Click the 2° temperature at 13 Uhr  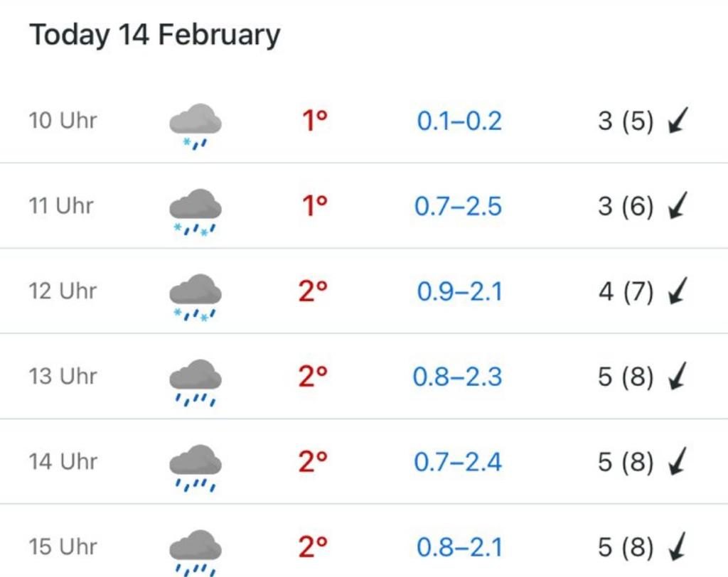click(313, 377)
